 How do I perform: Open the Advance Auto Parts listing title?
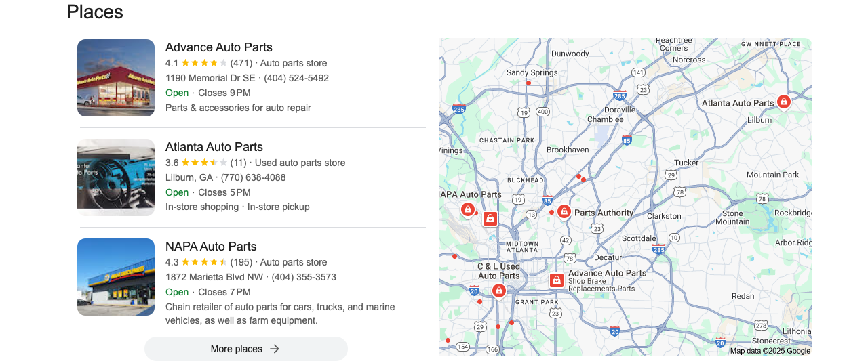click(x=219, y=47)
